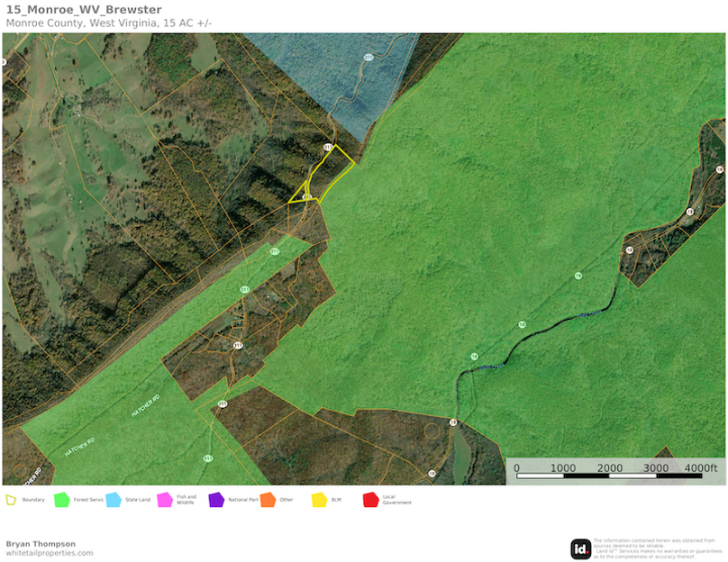728x562 pixels.
Task: Select the orange Other legend swatch
Action: (x=268, y=499)
